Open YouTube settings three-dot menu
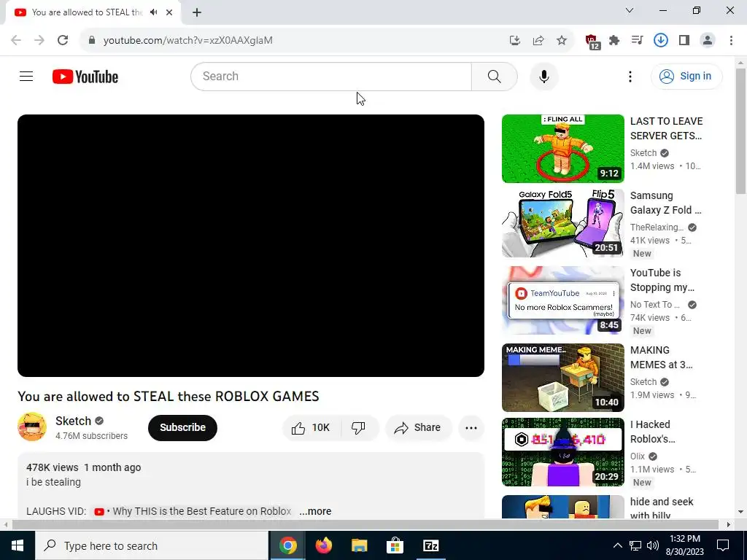 coord(630,76)
